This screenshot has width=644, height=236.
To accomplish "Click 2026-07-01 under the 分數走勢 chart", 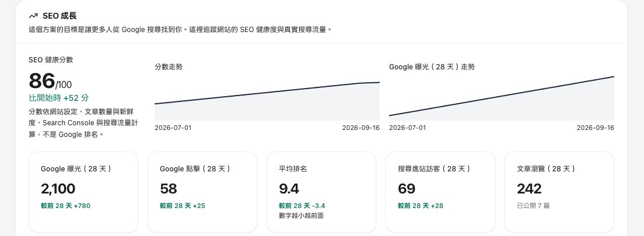I will pos(173,128).
